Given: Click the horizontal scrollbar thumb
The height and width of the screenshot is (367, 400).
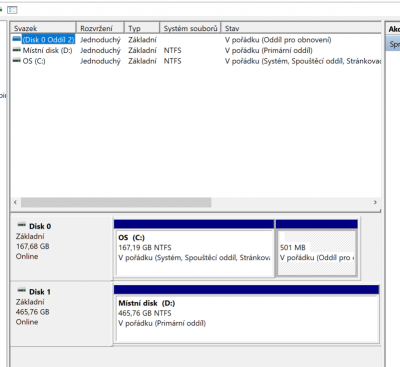Looking at the screenshot, I should pos(116,202).
